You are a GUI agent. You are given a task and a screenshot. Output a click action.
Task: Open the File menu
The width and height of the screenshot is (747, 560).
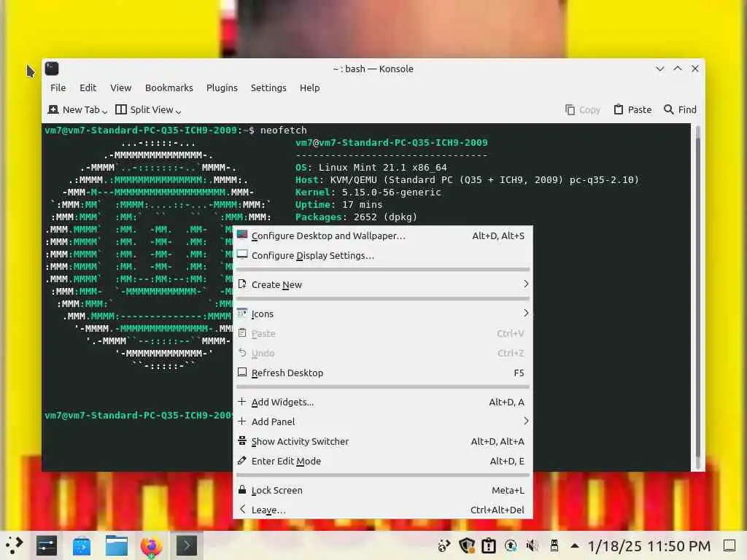pos(58,87)
